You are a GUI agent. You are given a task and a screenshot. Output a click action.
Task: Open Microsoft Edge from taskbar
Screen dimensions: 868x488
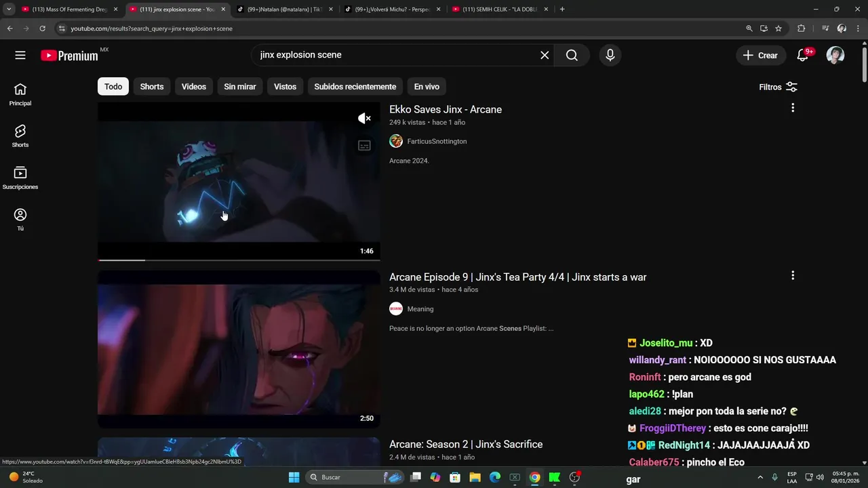tap(495, 477)
